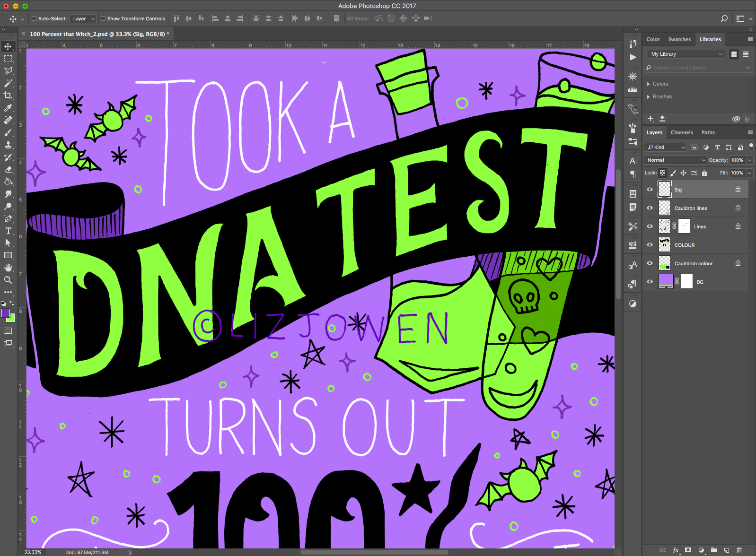Screen dimensions: 756x556
Task: Create a new layer group
Action: pyautogui.click(x=714, y=550)
